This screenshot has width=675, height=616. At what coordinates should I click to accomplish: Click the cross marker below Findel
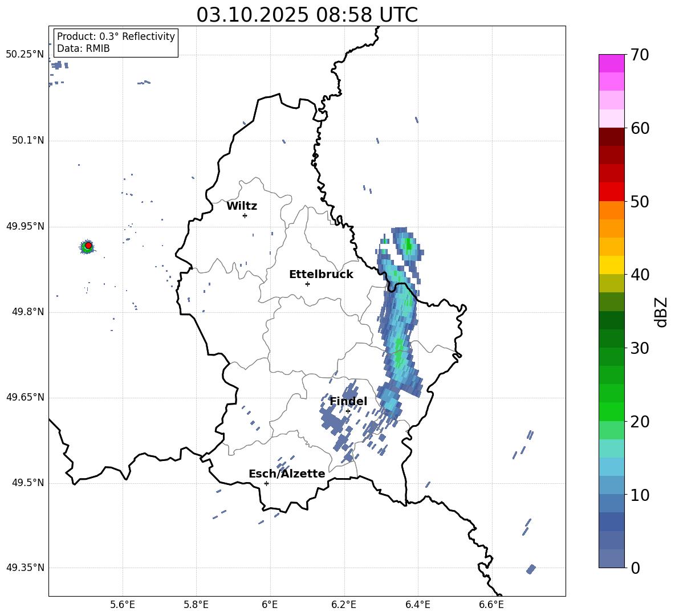click(x=348, y=411)
